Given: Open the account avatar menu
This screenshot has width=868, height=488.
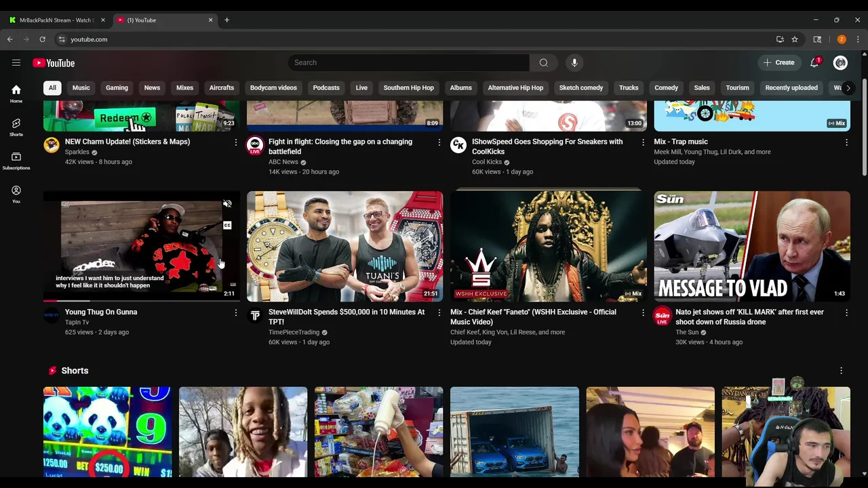Looking at the screenshot, I should [x=840, y=62].
